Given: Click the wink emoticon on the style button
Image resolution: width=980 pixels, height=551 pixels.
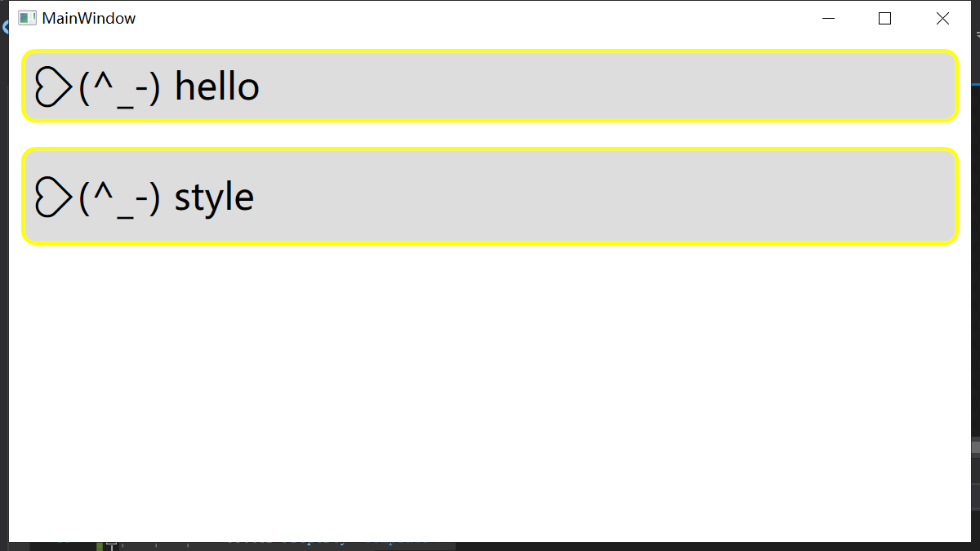Looking at the screenshot, I should click(118, 197).
